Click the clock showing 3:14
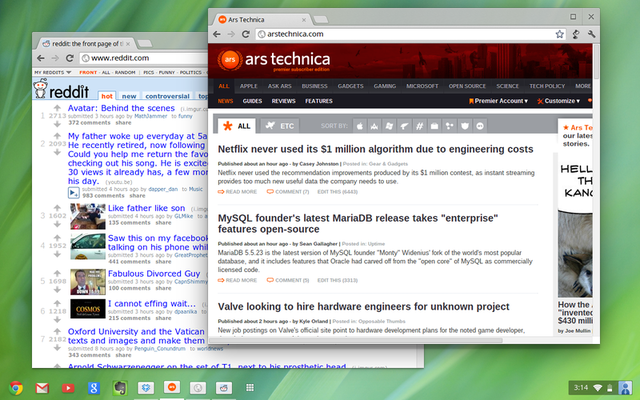The width and height of the screenshot is (640, 400). click(580, 388)
